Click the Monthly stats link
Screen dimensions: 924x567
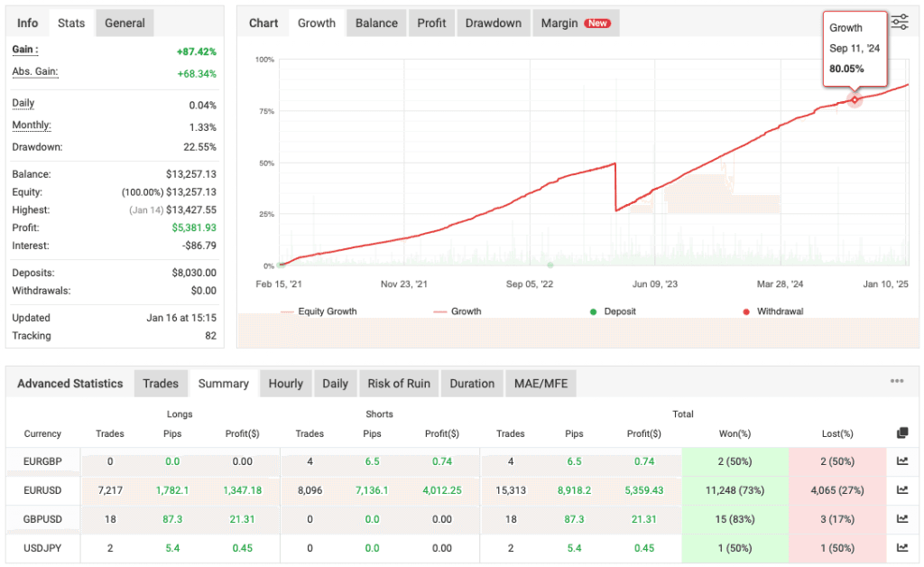tap(31, 125)
